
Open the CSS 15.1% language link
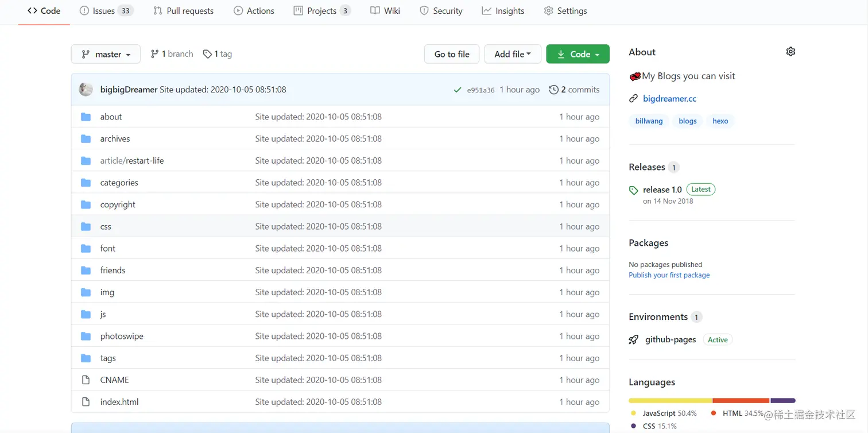click(654, 426)
